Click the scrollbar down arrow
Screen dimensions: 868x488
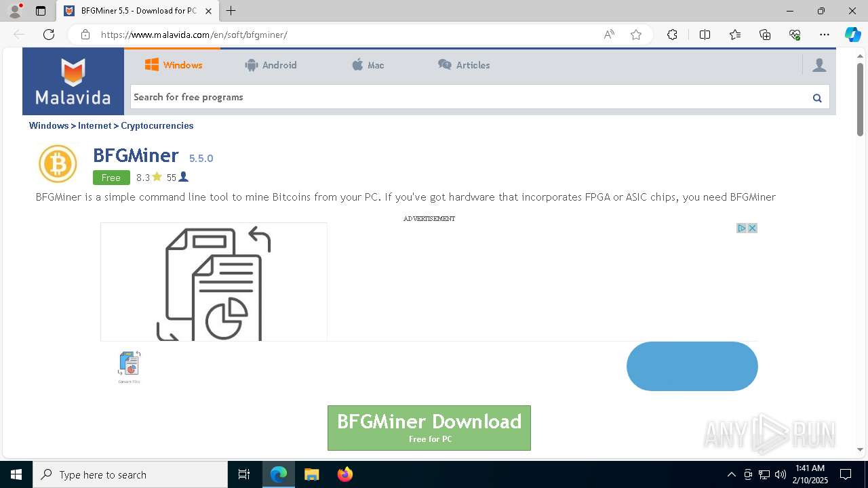860,449
